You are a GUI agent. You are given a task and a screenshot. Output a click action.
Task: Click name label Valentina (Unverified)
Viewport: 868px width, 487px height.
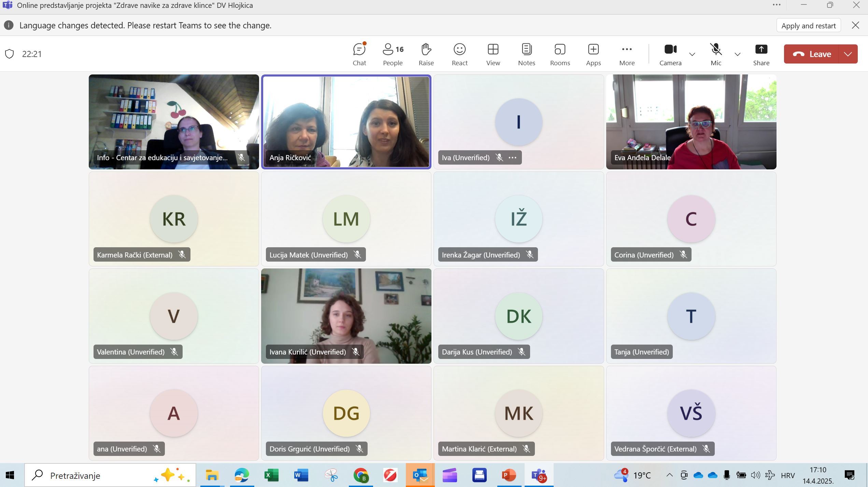pos(131,352)
